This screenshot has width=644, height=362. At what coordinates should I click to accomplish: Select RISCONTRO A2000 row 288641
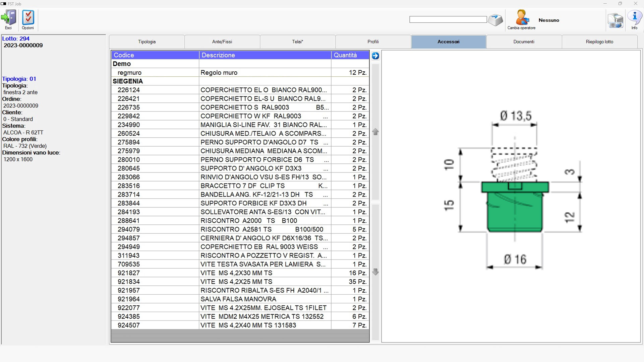[240, 220]
